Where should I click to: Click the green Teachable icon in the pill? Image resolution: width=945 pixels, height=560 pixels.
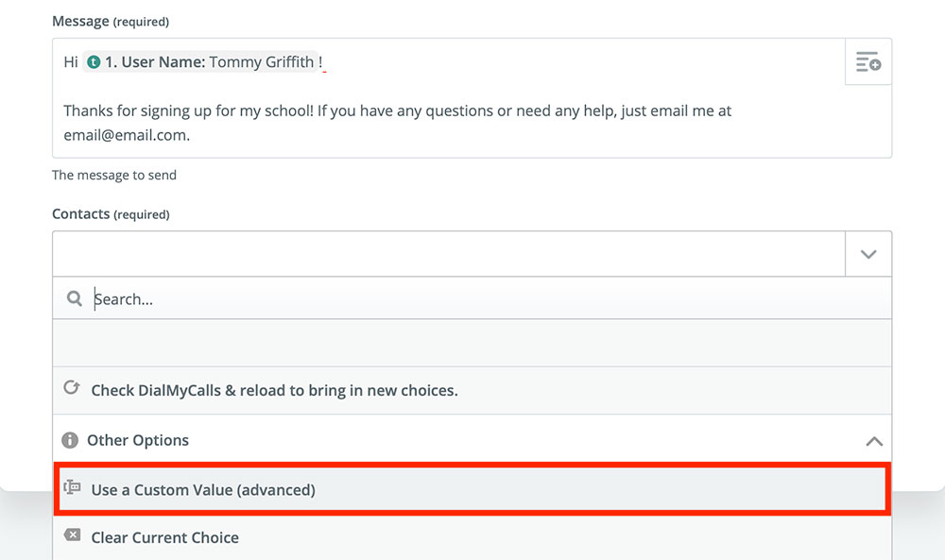pyautogui.click(x=94, y=62)
